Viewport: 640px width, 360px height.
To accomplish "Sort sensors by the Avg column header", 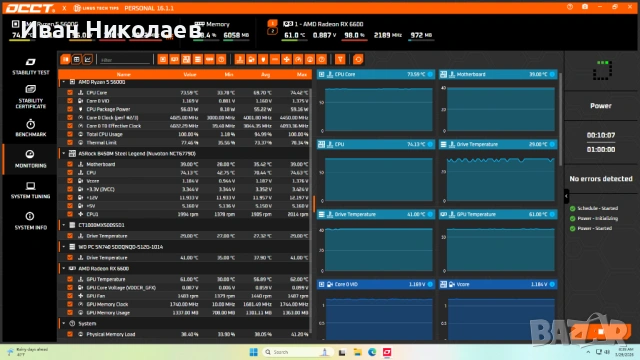I will click(x=266, y=74).
